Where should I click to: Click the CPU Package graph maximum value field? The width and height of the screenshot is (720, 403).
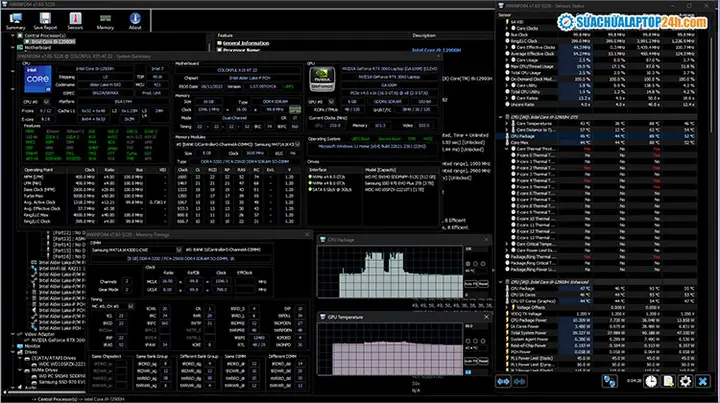pyautogui.click(x=477, y=249)
